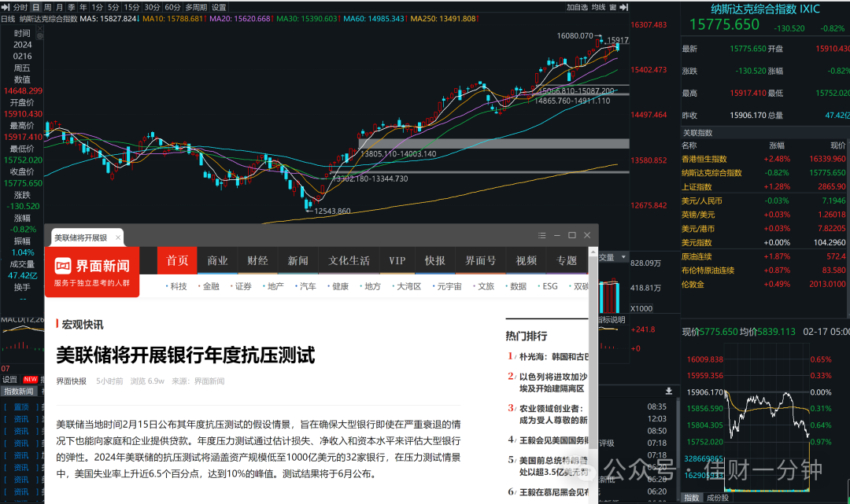
Task: Go to 地产 subcategory link
Action: (275, 286)
